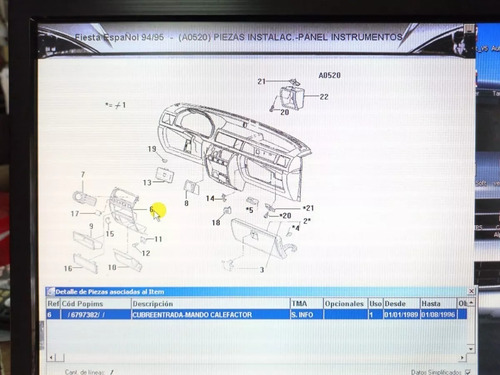Select 'CUBREENTRADA-MANDO CALEFACTOR' description cell
The width and height of the screenshot is (500, 375).
pos(211,315)
